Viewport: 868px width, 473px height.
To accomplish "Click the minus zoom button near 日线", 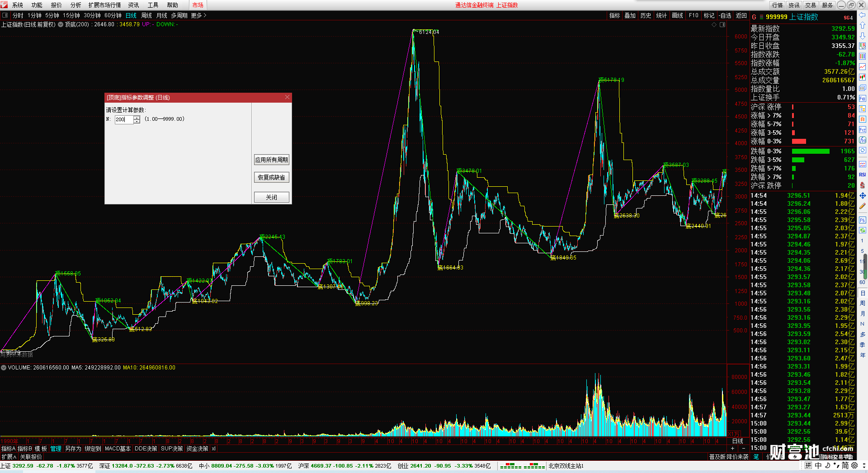I will (x=744, y=449).
